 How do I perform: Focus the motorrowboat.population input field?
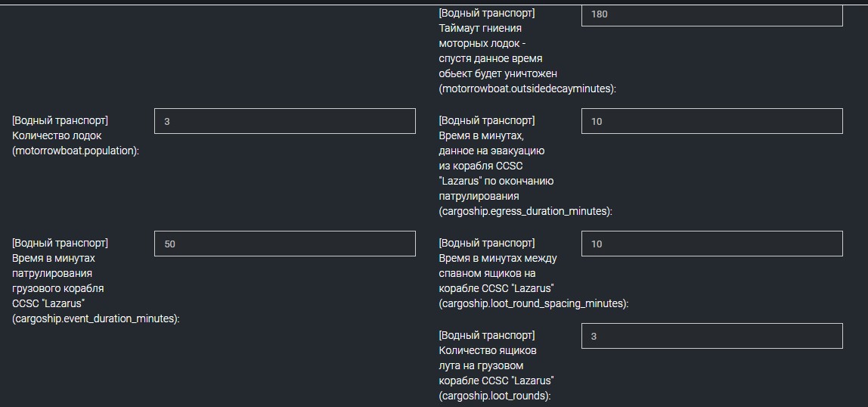284,121
